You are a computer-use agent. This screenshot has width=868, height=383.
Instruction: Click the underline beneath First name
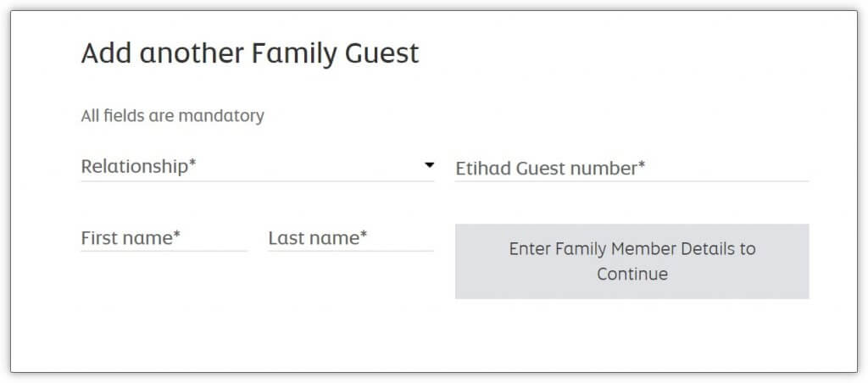(164, 251)
